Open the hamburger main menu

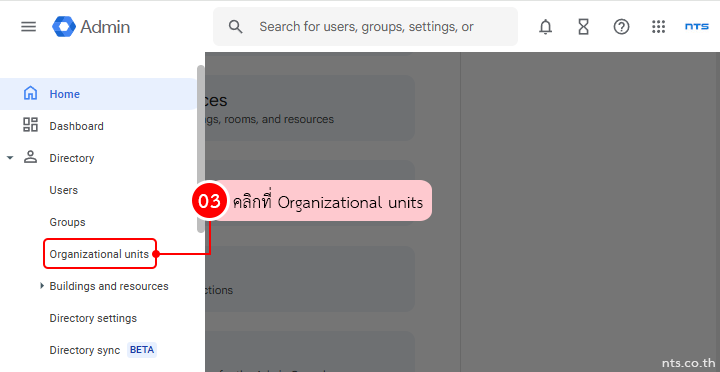pyautogui.click(x=28, y=27)
